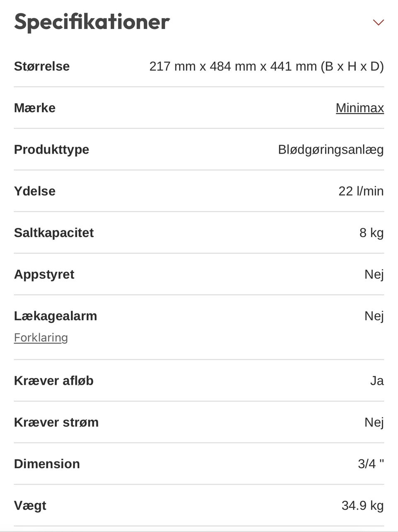Click the Kræver strøm label
Screen dimensions: 398x532
(x=56, y=422)
